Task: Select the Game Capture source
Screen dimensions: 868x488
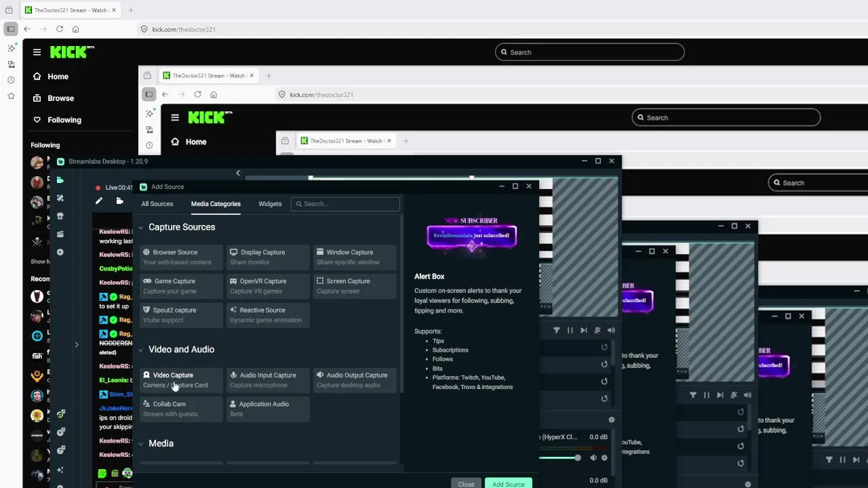Action: click(x=181, y=286)
